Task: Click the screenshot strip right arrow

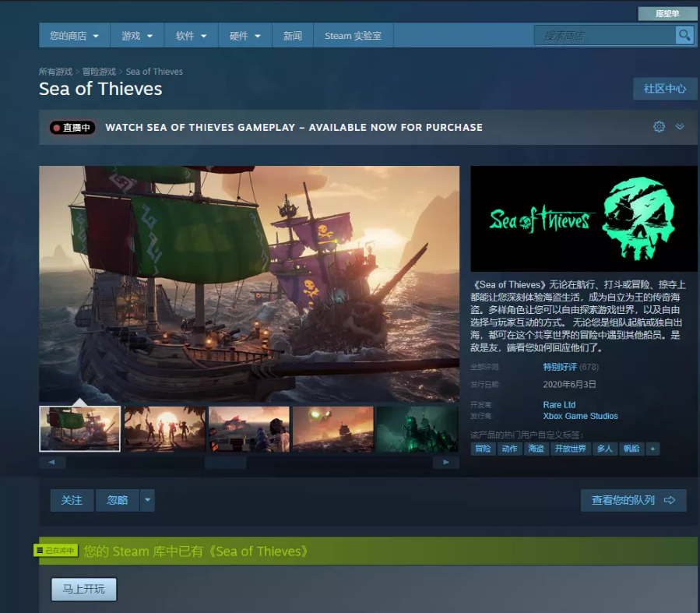Action: tap(446, 462)
